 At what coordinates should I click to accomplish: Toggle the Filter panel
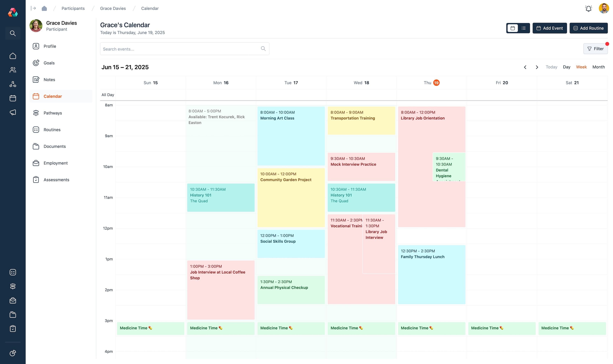(596, 48)
